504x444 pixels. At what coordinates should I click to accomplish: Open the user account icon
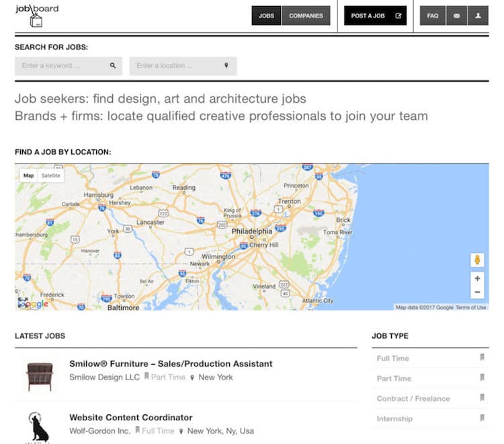coord(478,15)
